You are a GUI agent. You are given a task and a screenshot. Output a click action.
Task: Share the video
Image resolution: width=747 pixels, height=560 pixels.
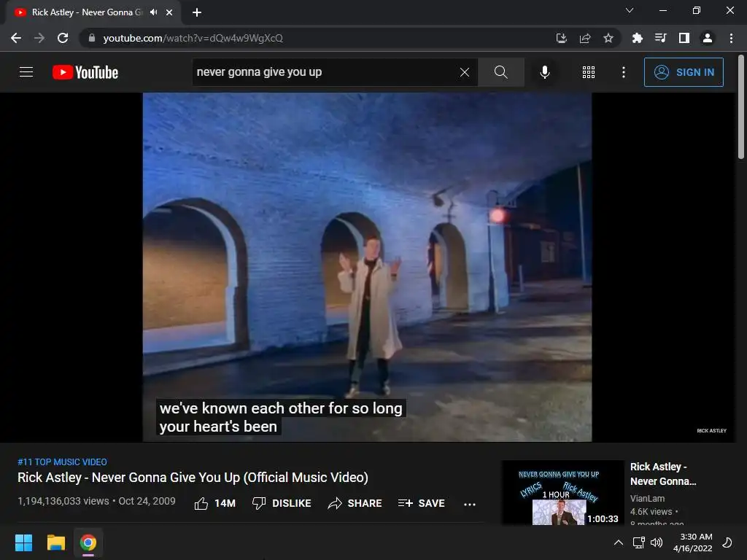(x=355, y=503)
